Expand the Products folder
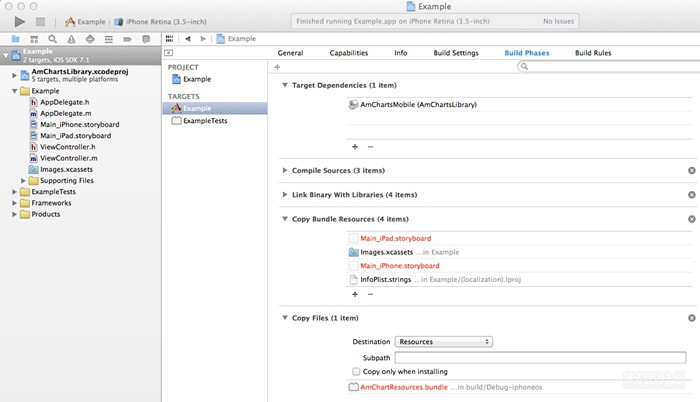Viewport: 700px width, 402px height. point(14,214)
